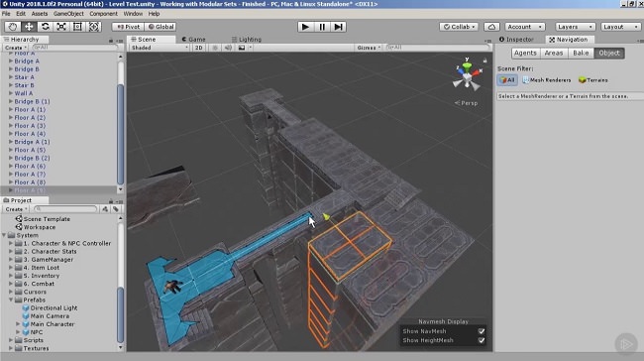Switch to the Lighting tab

[247, 39]
